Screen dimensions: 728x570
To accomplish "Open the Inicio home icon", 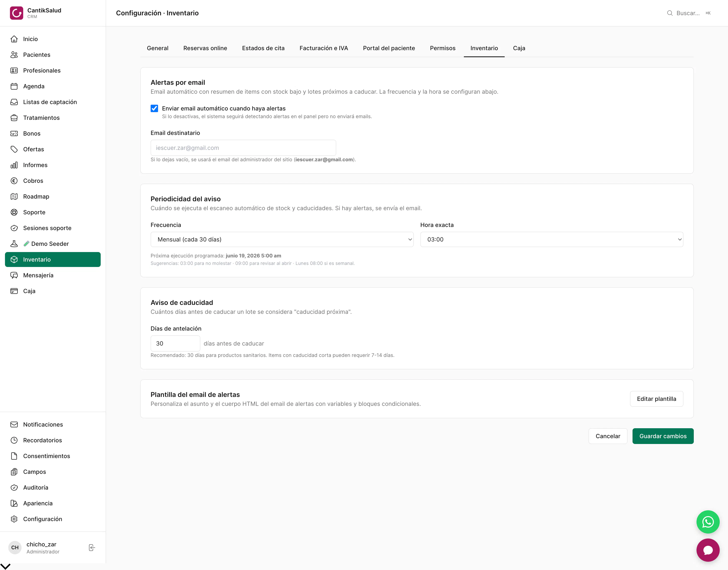I will pos(14,39).
